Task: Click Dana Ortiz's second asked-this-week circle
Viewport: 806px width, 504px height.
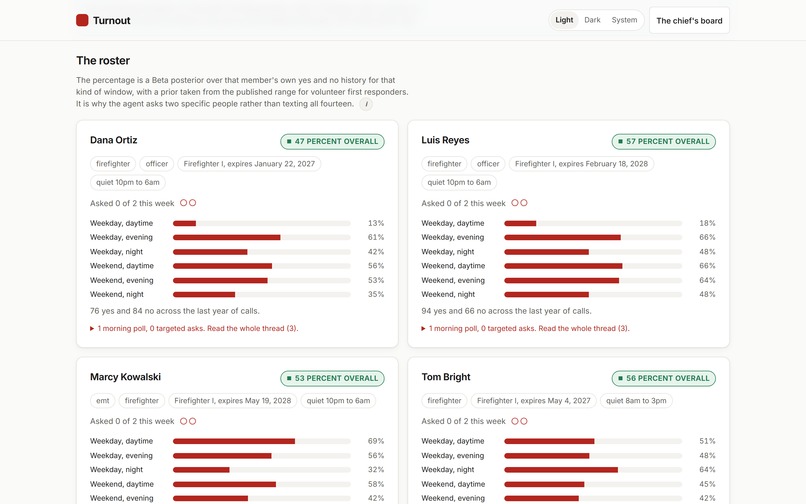Action: click(193, 203)
